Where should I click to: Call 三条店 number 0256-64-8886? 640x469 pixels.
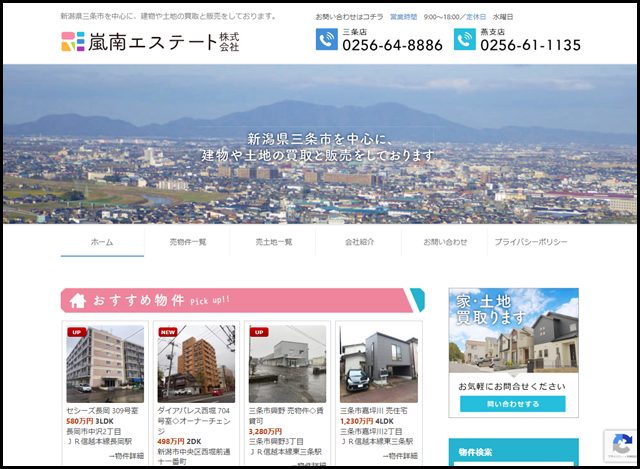click(x=392, y=45)
